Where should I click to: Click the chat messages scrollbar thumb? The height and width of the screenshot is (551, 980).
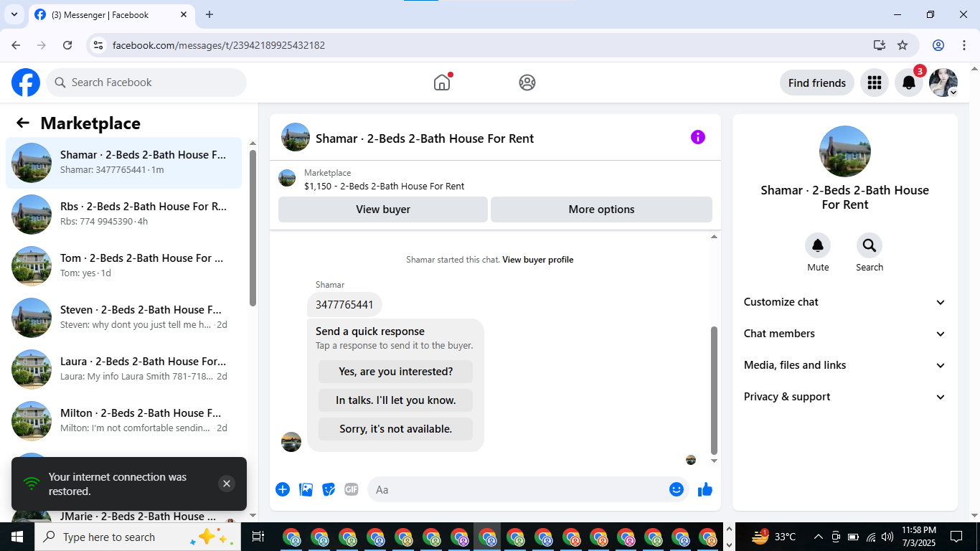714,390
